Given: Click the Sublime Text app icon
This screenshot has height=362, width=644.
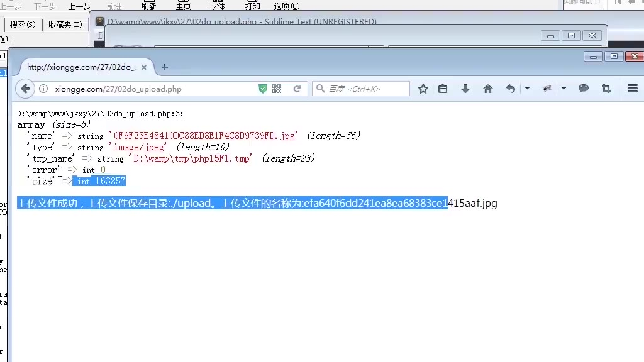Looking at the screenshot, I should coord(100,21).
